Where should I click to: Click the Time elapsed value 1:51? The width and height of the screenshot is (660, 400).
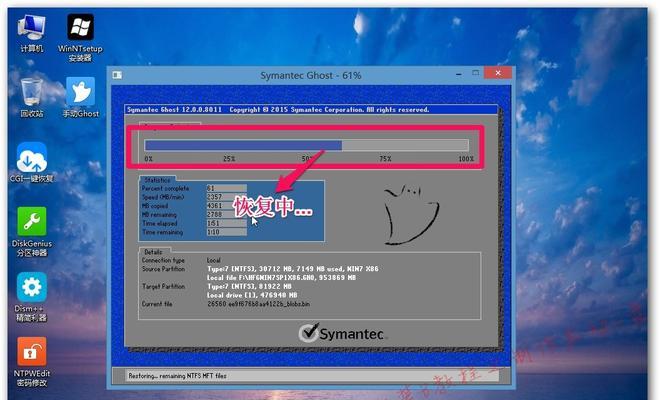226,223
